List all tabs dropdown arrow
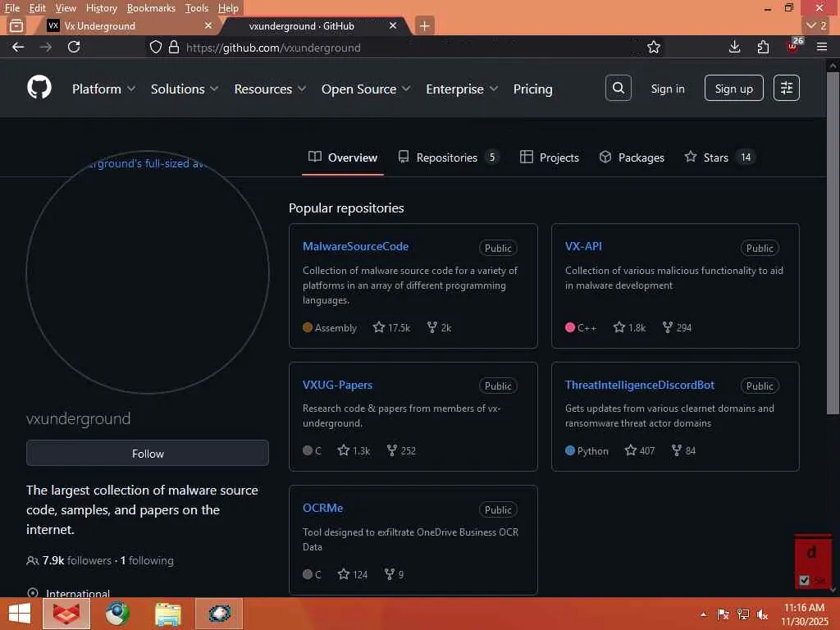This screenshot has width=840, height=630. point(818,25)
